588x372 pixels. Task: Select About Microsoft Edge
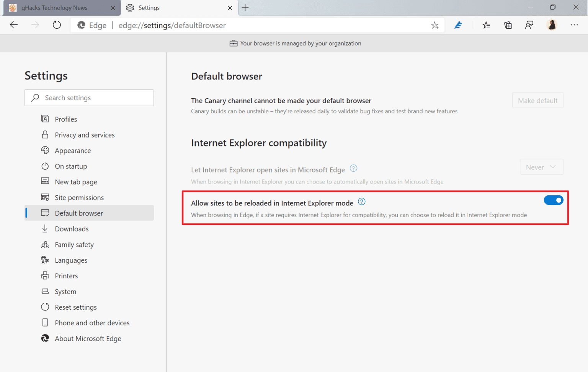[88, 338]
